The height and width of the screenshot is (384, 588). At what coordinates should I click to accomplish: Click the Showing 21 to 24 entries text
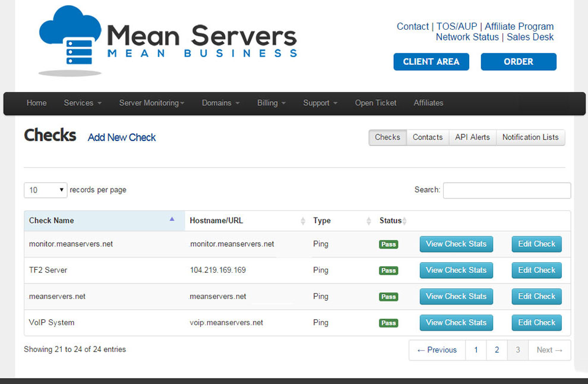pos(75,350)
